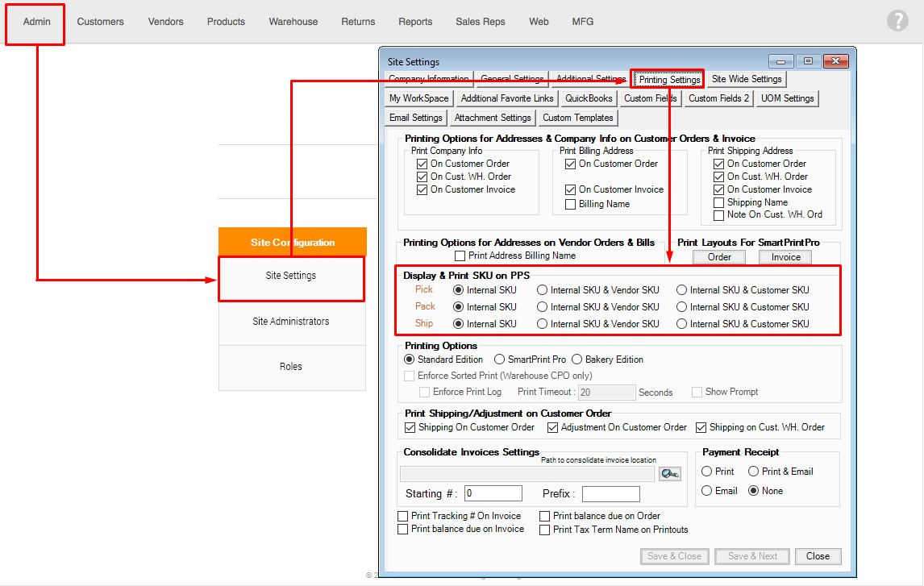
Task: Open the Warehouse menu
Action: 293,22
